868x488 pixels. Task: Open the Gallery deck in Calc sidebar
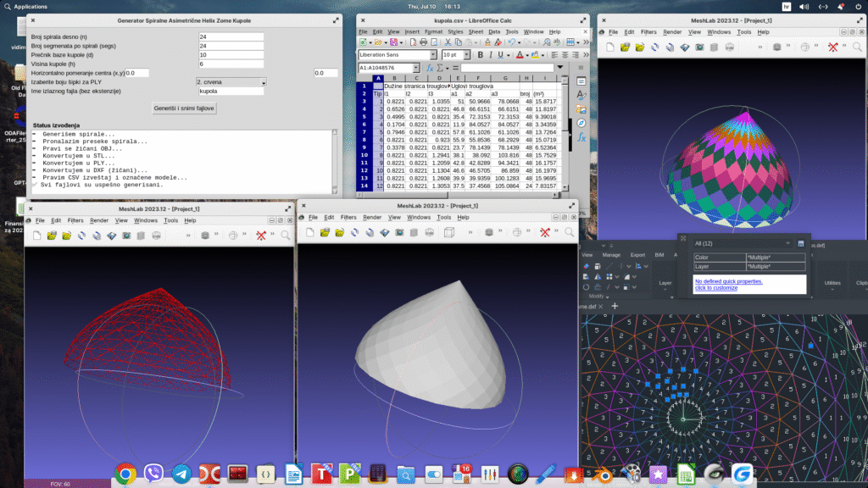pos(581,109)
